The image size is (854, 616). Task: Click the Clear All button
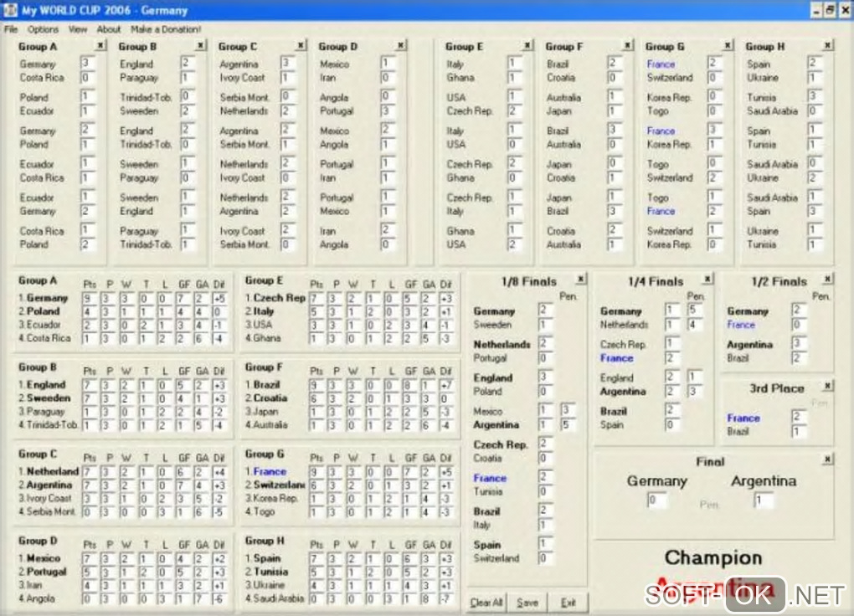(x=486, y=603)
